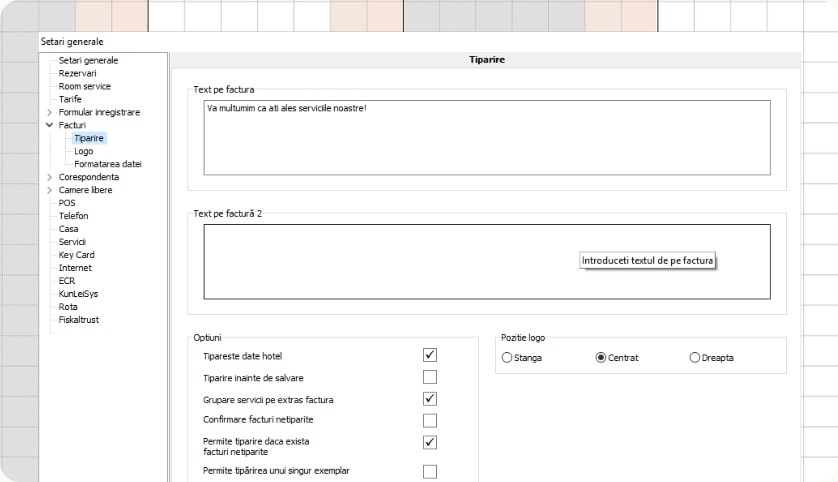
Task: Open ECR settings
Action: click(67, 281)
